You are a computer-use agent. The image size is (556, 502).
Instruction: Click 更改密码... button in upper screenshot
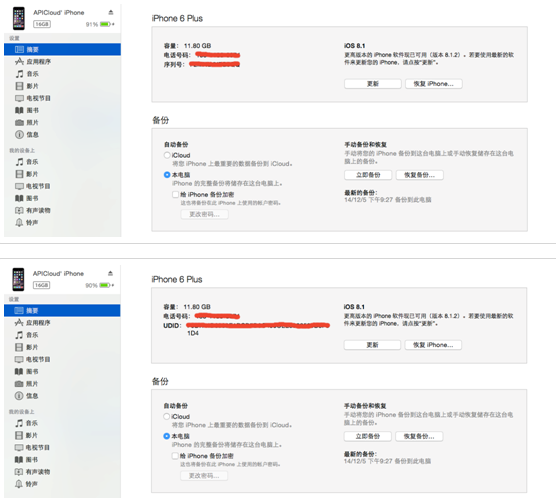(205, 214)
